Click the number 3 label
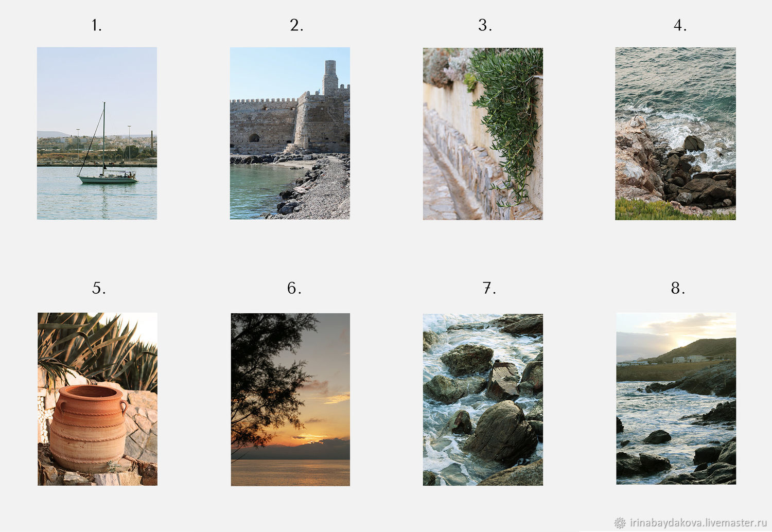The image size is (772, 532). point(485,25)
